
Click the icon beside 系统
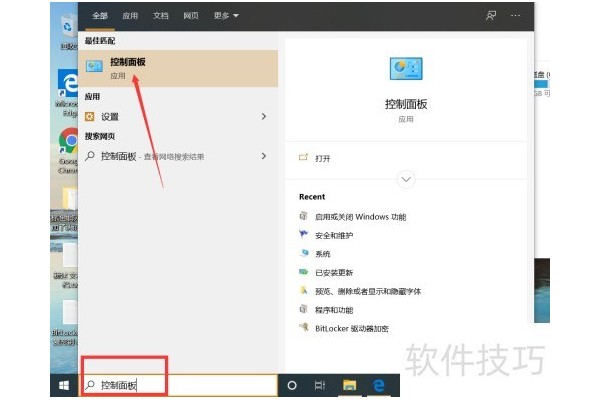pyautogui.click(x=303, y=253)
